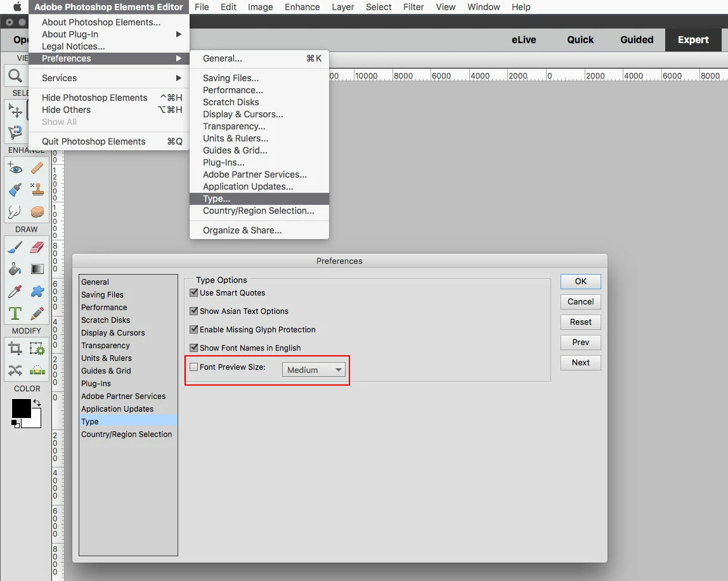Switch to Quick mode tab
Screen dimensions: 728x581
(580, 40)
